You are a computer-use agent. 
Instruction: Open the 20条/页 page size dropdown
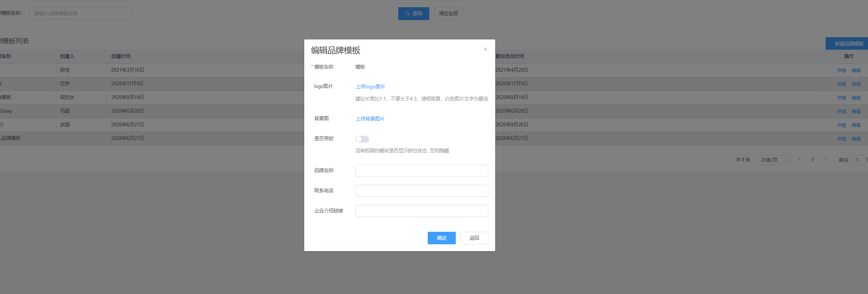point(772,160)
